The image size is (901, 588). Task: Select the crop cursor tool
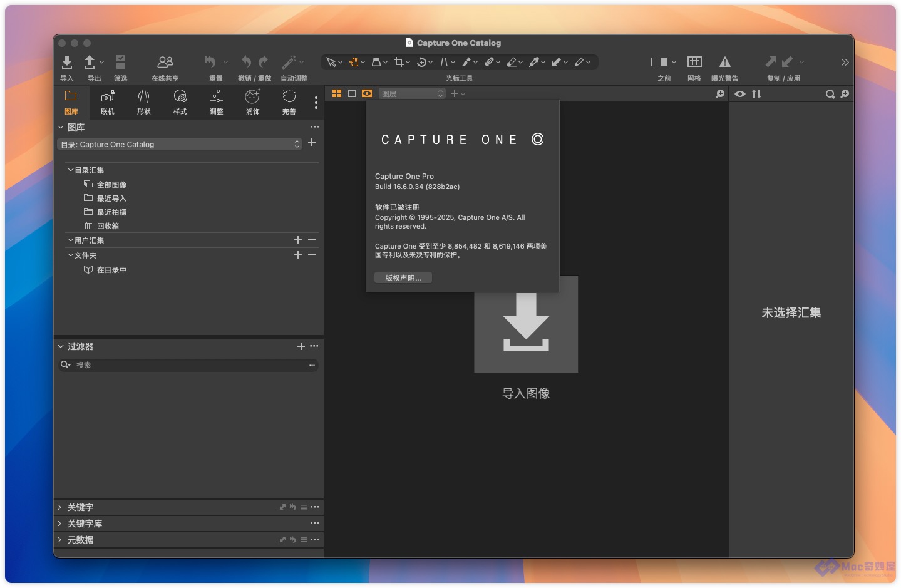point(398,62)
